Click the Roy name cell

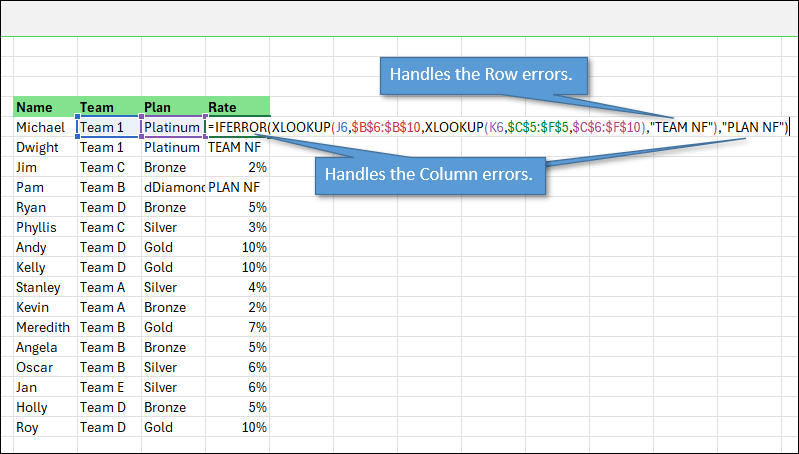[44, 427]
